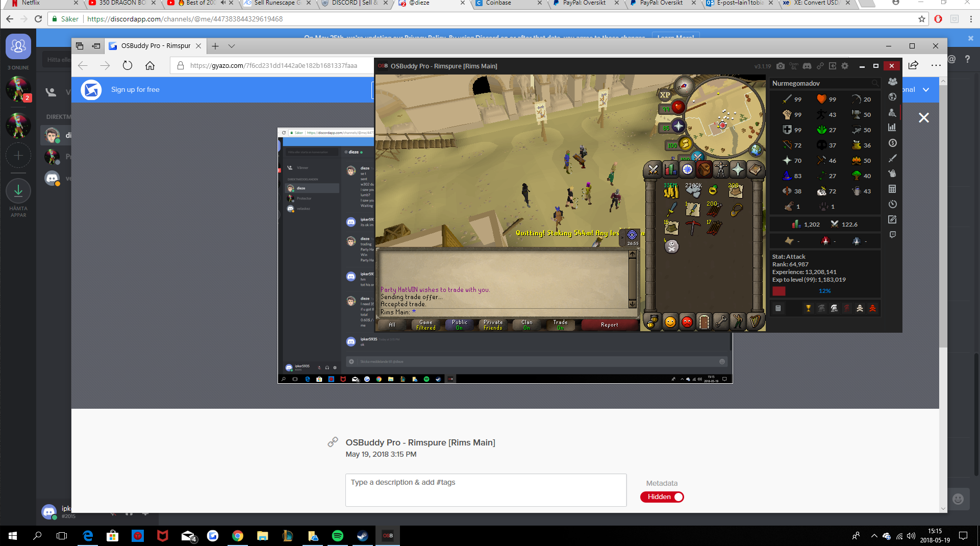Open the music player harp tab
The image size is (980, 546).
point(755,322)
